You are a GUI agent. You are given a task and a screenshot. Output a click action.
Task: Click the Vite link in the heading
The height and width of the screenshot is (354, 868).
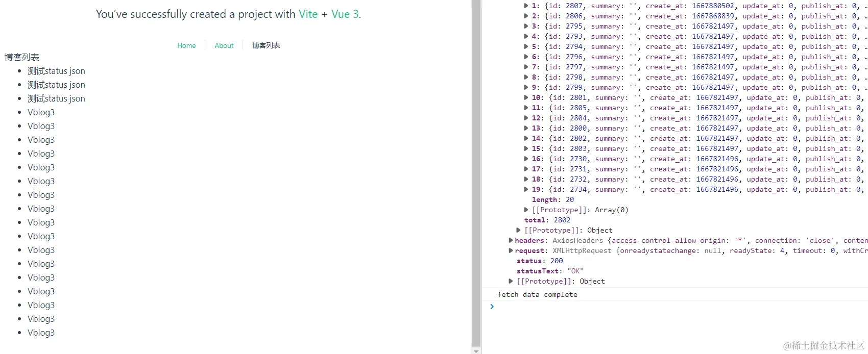tap(308, 14)
